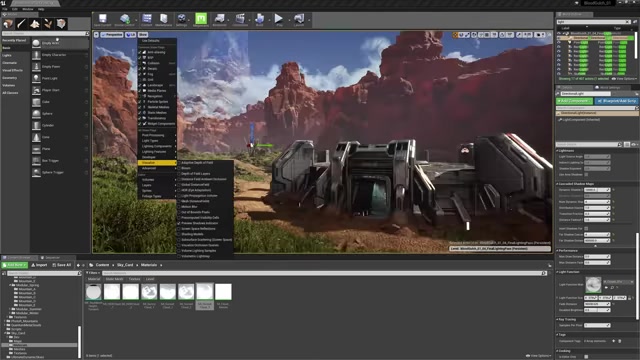Open Light Types submenu
Viewport: 640px width, 360px height.
point(157,141)
